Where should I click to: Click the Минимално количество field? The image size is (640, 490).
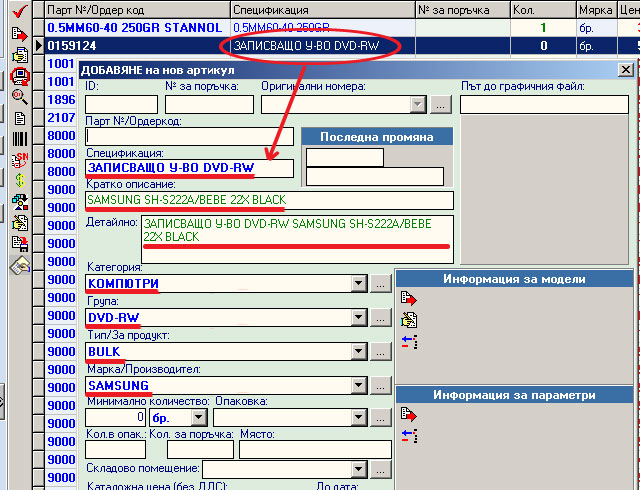(x=115, y=417)
